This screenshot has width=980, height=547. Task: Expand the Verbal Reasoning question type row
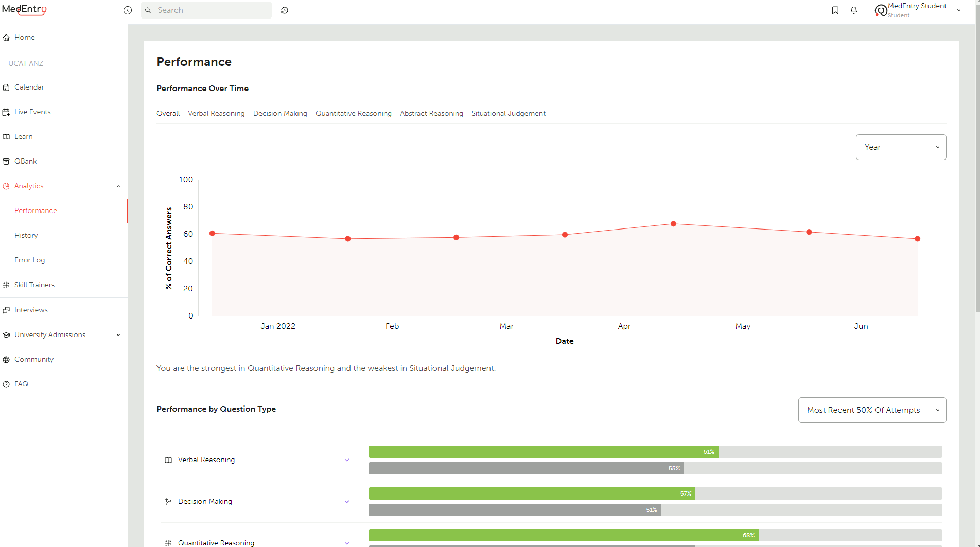pos(347,460)
